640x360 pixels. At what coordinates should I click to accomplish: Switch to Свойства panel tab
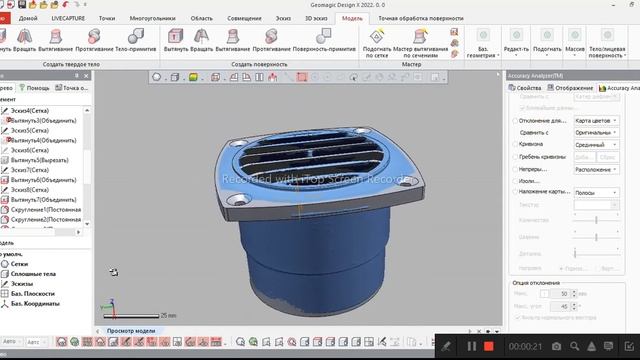[525, 88]
